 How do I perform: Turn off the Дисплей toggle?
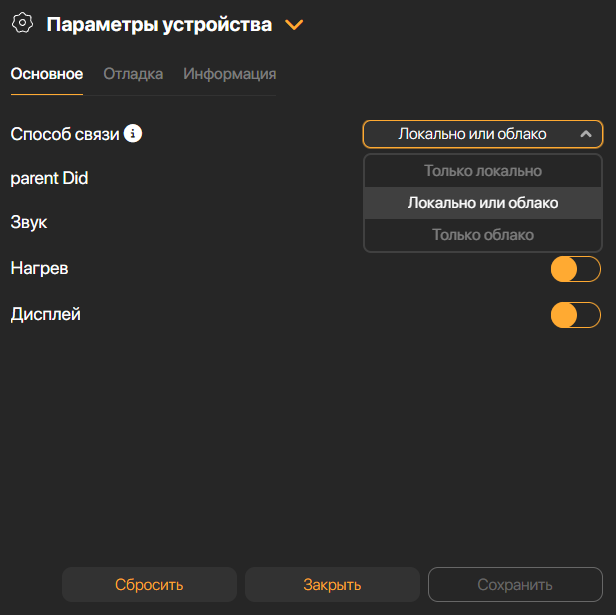point(575,315)
